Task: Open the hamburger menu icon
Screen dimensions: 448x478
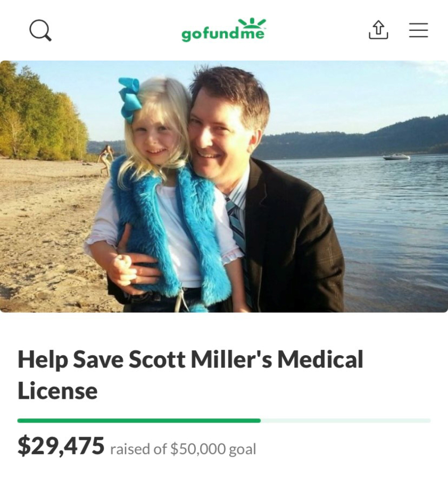Action: click(418, 30)
